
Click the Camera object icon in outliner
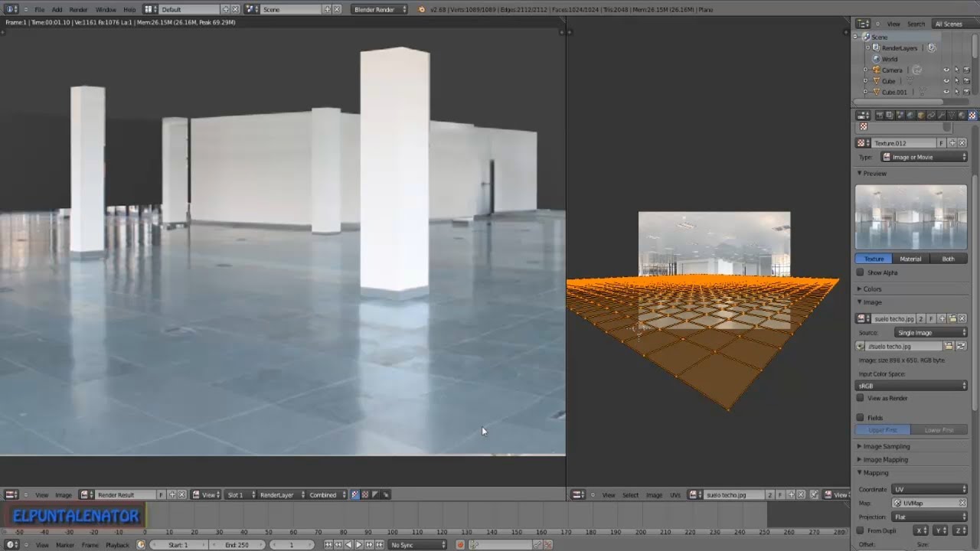pos(876,70)
